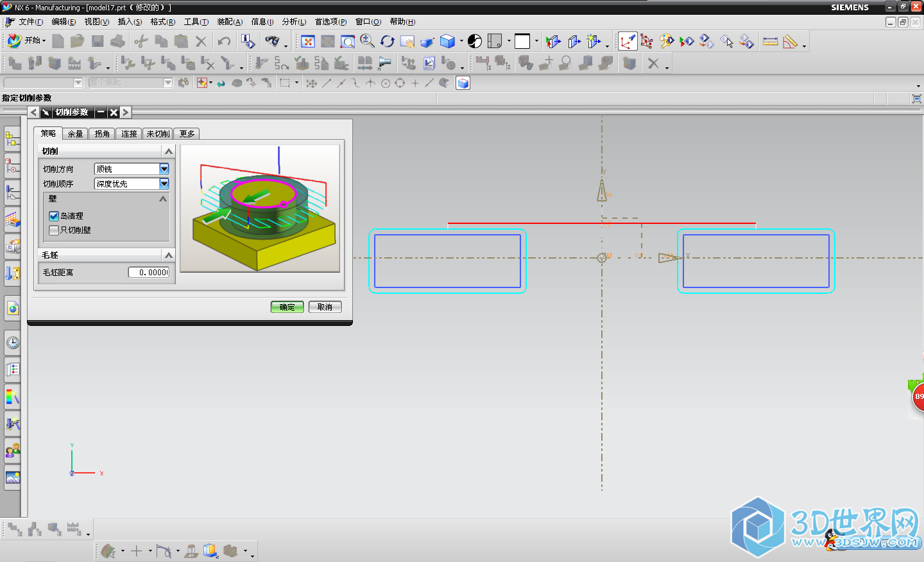Select the 策略 tab
The image size is (924, 562).
pos(48,133)
